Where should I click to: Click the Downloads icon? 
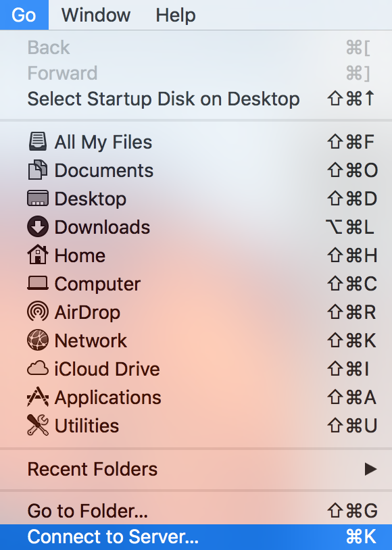click(37, 227)
